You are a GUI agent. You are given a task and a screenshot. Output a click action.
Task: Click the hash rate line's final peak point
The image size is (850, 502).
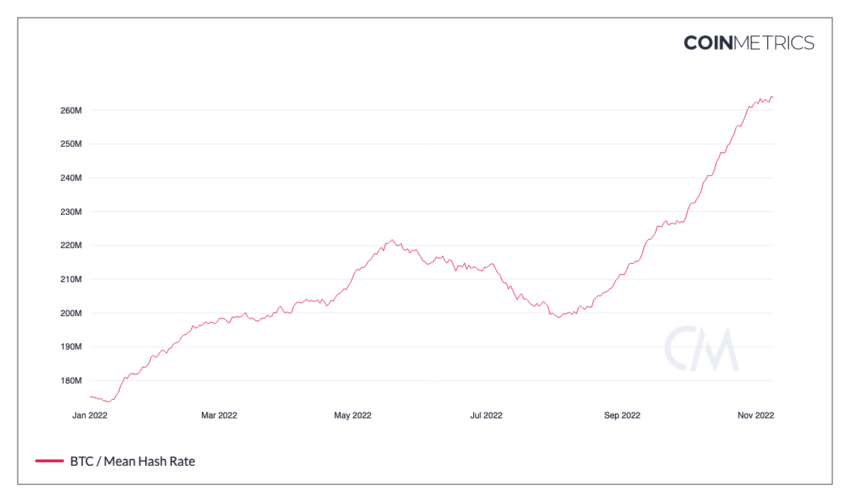point(771,97)
